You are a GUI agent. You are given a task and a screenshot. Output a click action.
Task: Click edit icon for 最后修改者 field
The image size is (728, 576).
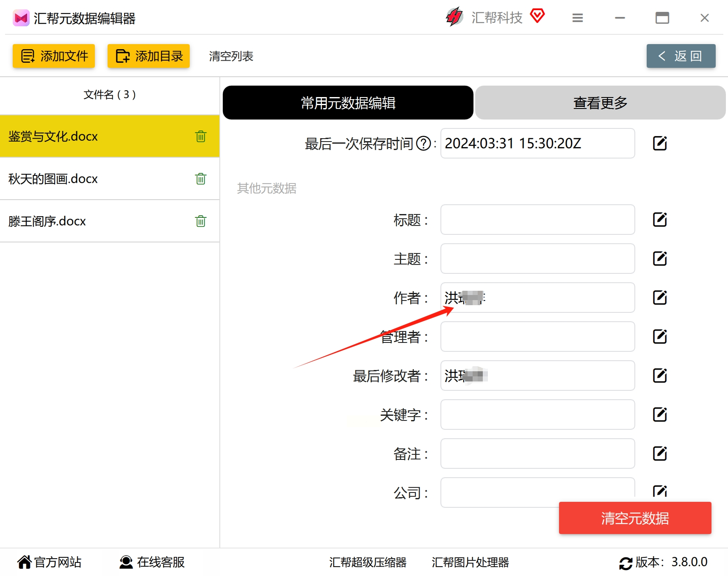[660, 376]
